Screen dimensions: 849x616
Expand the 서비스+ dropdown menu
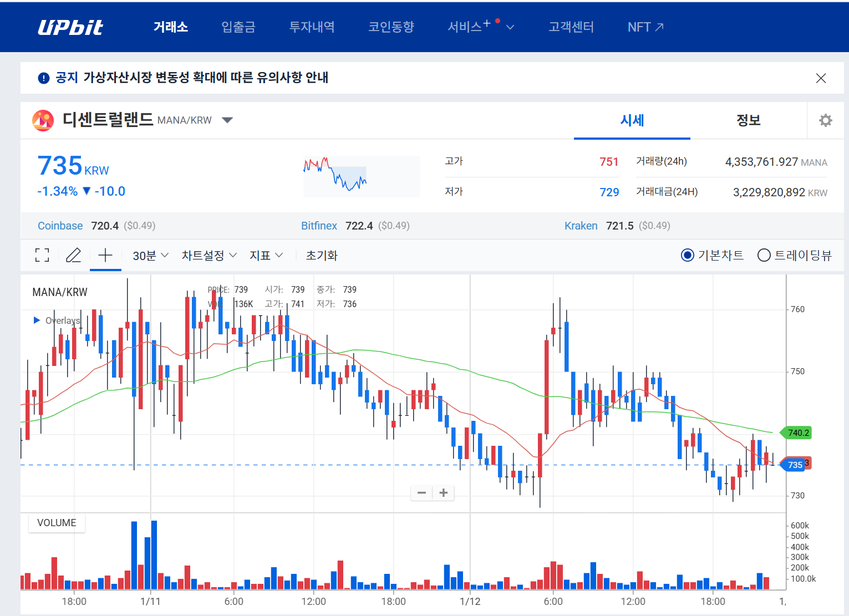481,27
